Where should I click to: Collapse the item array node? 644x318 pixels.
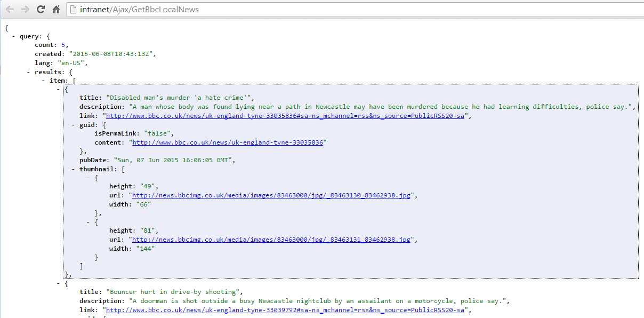pos(43,80)
